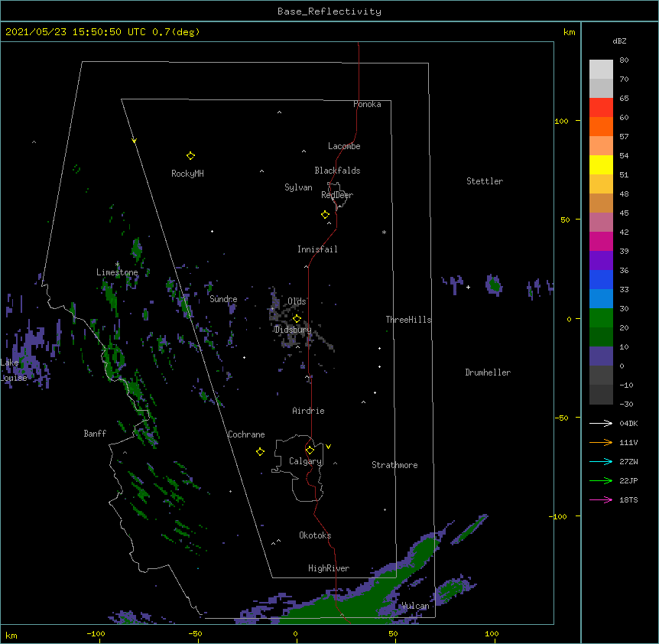Image resolution: width=659 pixels, height=644 pixels.
Task: Pick the 80 dBZ light gray swatch
Action: pyautogui.click(x=601, y=70)
